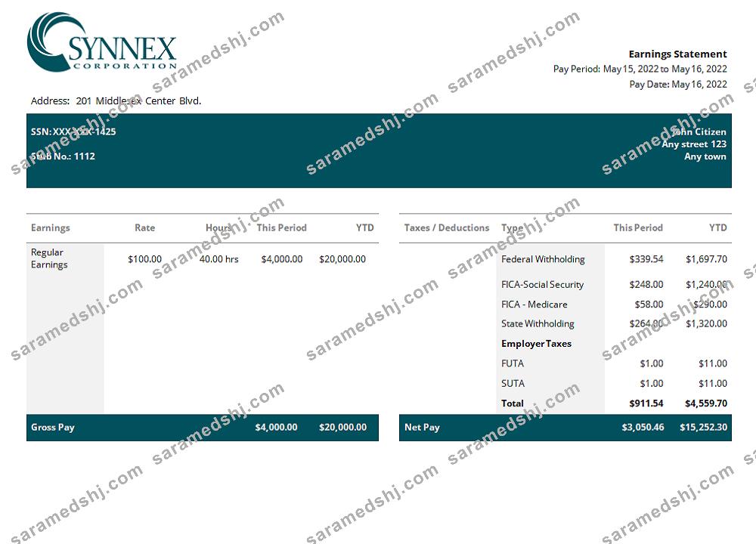The width and height of the screenshot is (756, 544).
Task: Select the employee name 'John Citizen'
Action: (699, 131)
